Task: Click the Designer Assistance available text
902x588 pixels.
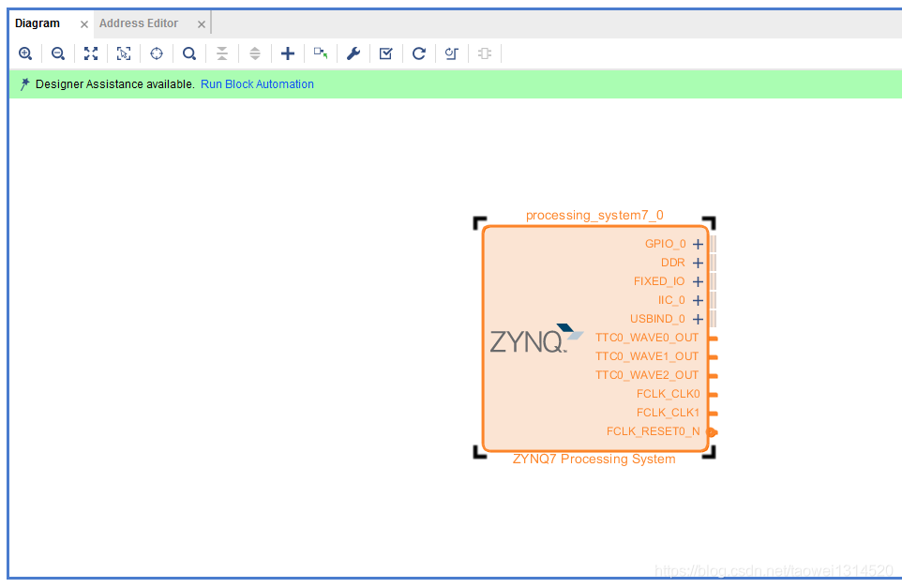Action: (x=115, y=84)
